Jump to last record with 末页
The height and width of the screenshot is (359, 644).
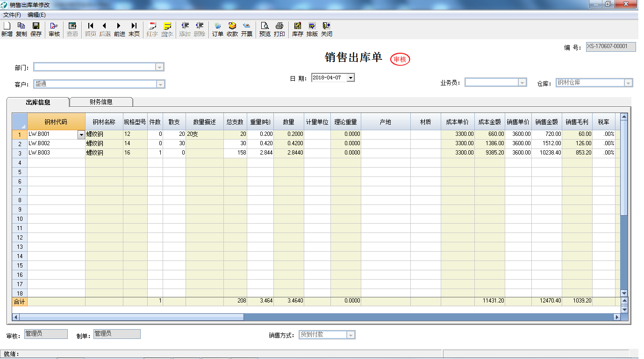click(134, 29)
